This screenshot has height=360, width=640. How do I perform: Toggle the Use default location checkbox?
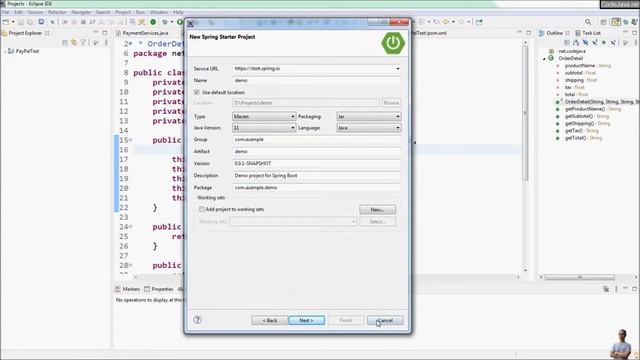pyautogui.click(x=197, y=93)
